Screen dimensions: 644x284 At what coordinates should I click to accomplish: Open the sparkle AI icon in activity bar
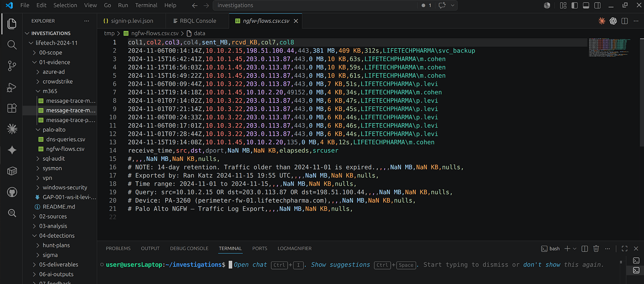pos(12,150)
